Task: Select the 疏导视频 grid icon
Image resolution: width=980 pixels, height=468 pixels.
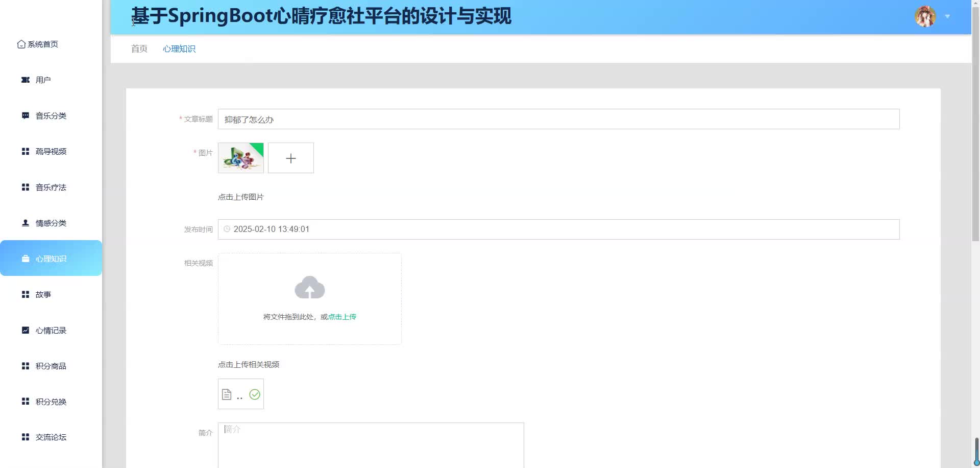Action: click(25, 151)
